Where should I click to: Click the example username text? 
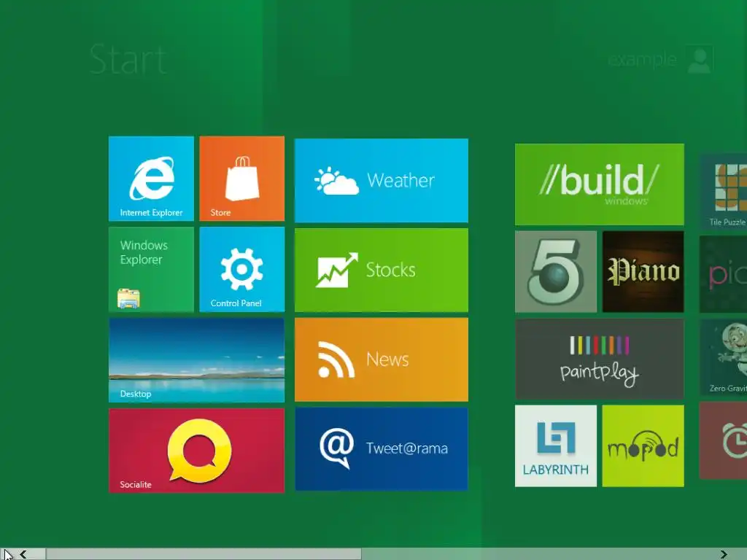[642, 60]
